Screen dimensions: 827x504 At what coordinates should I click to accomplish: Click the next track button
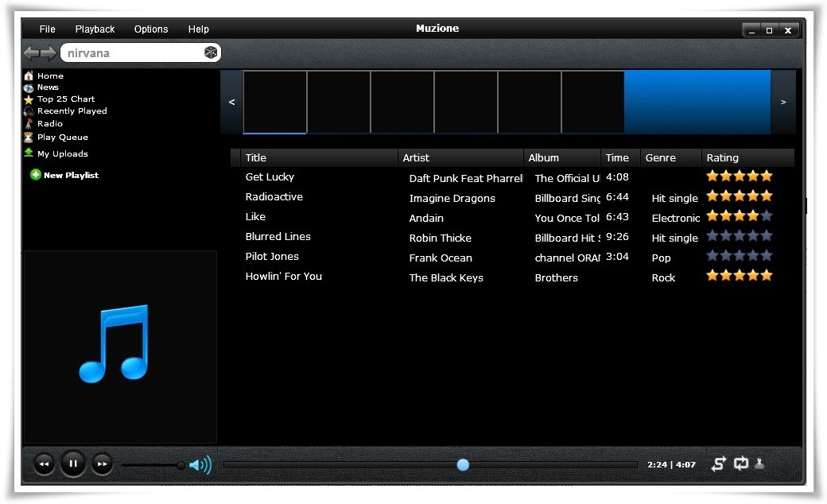coord(103,464)
